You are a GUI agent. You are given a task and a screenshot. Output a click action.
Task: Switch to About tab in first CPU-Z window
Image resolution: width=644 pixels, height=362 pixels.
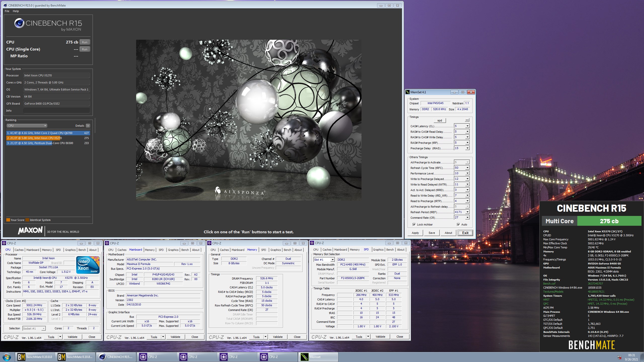tap(93, 250)
